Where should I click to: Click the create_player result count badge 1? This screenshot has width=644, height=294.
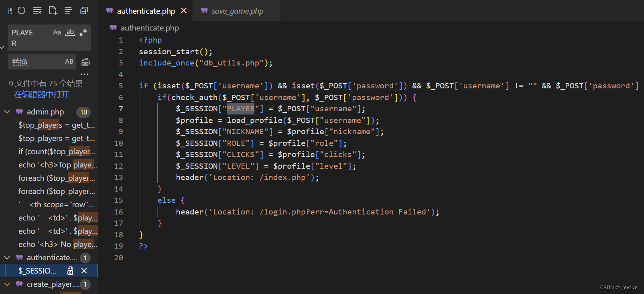85,284
